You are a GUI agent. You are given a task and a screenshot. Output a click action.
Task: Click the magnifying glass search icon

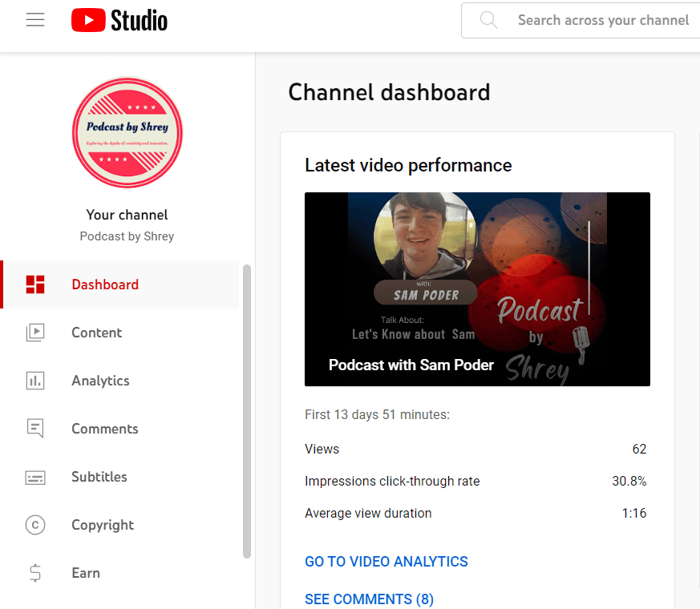tap(488, 20)
